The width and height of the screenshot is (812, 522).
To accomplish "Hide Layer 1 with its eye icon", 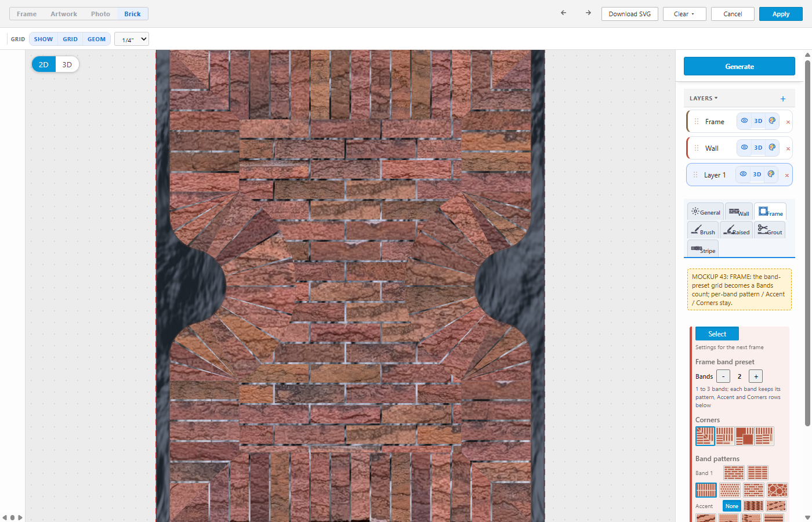I will [x=743, y=174].
